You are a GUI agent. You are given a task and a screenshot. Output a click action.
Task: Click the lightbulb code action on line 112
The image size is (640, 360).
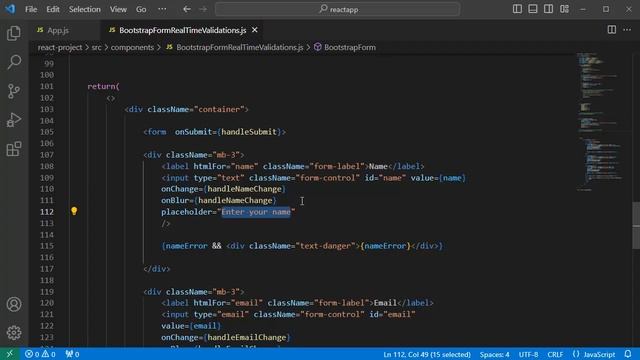click(x=74, y=211)
